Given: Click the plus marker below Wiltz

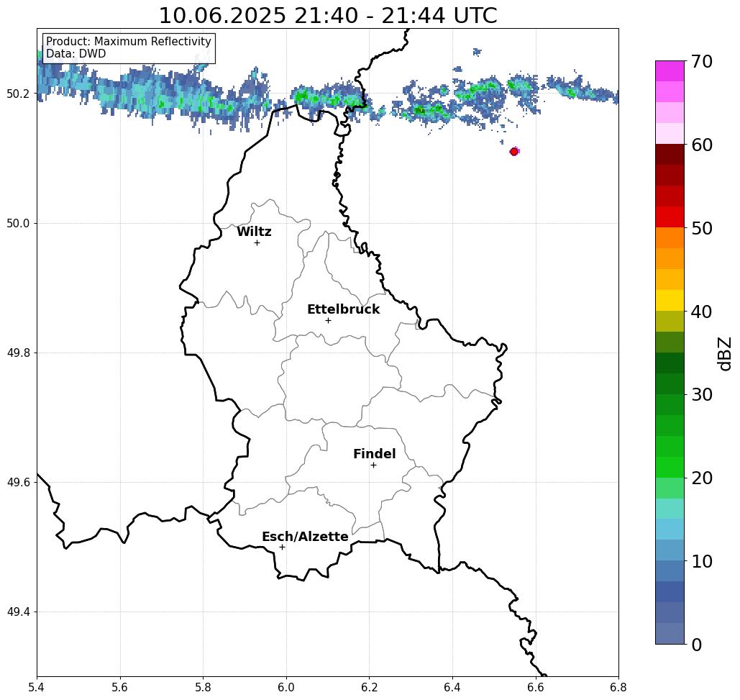Looking at the screenshot, I should coord(257,243).
